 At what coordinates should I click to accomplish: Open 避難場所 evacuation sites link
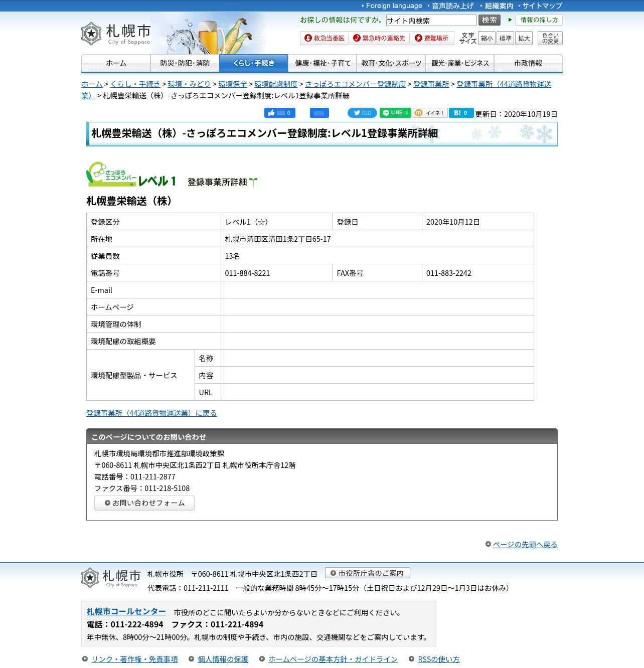coord(432,38)
